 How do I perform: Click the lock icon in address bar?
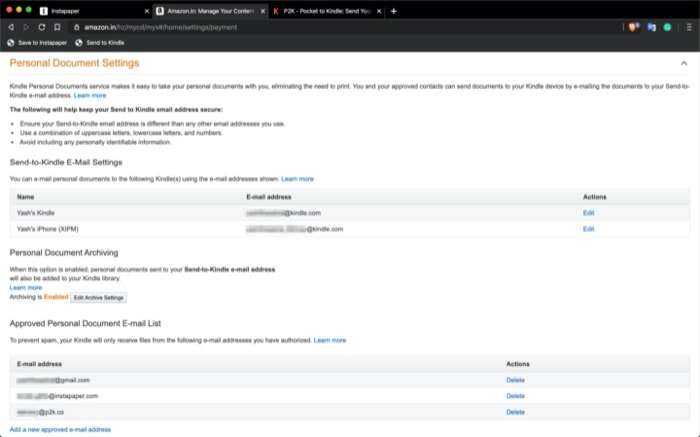(x=76, y=27)
